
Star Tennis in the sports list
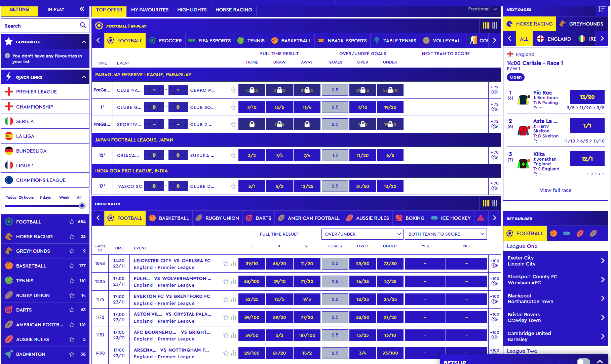(x=72, y=281)
